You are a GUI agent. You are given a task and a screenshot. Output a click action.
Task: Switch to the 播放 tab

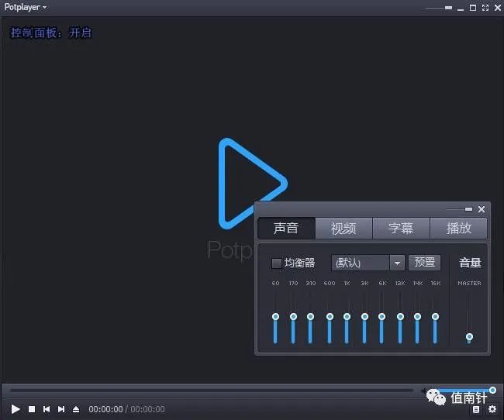coord(458,228)
